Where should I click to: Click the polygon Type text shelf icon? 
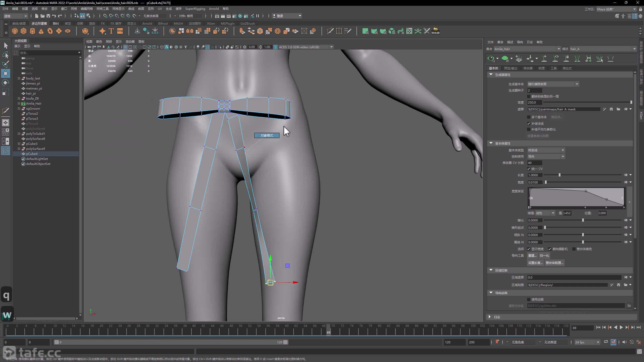tap(111, 31)
